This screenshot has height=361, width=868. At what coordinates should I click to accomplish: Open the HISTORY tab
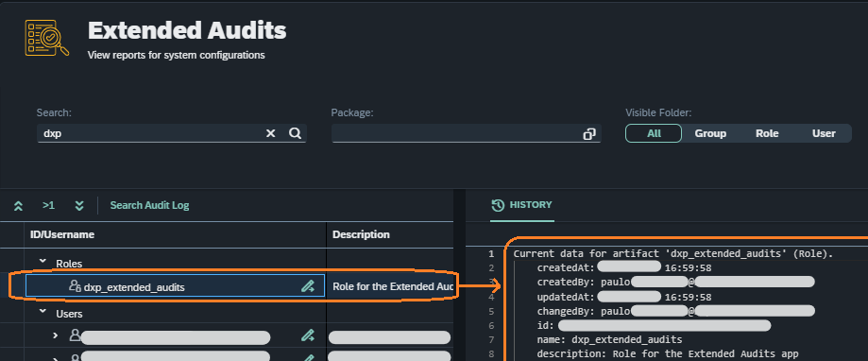[522, 205]
